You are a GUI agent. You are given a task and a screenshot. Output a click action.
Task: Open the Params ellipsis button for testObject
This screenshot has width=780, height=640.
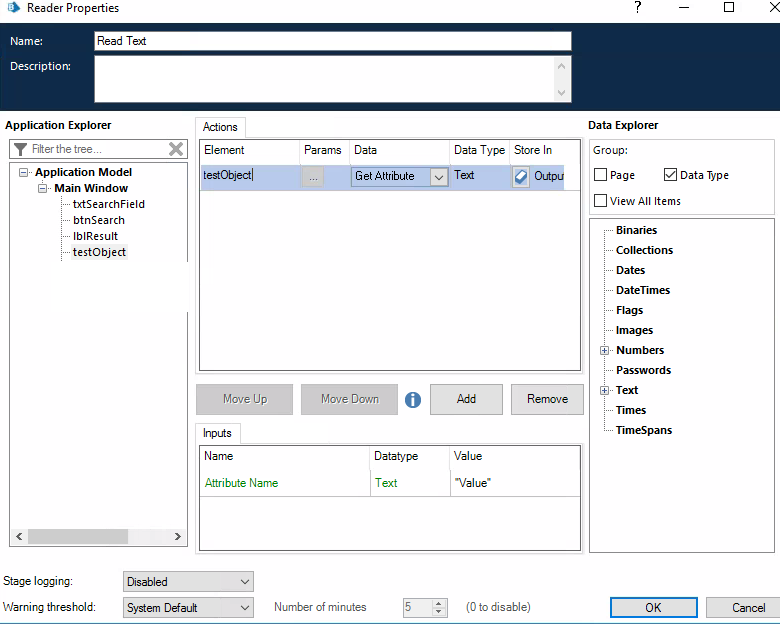[313, 177]
